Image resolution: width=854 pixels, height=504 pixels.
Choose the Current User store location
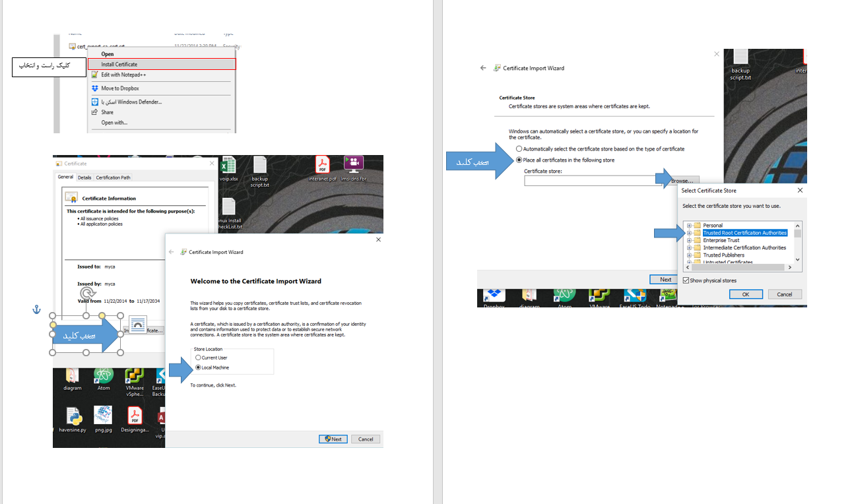click(198, 358)
